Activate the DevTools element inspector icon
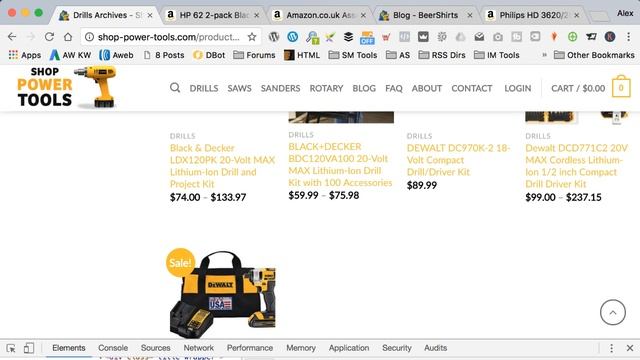The image size is (640, 360). pos(11,348)
